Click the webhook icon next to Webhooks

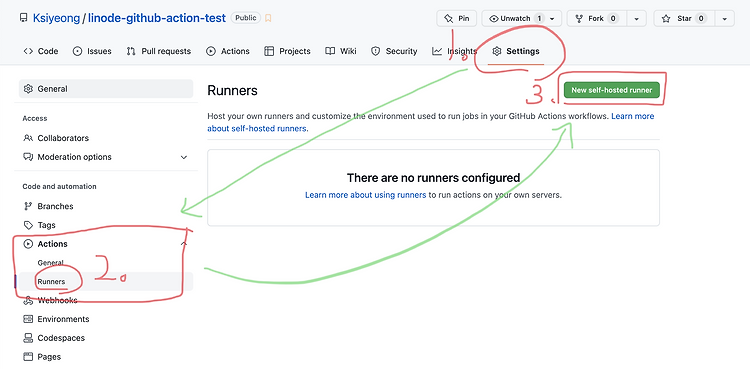(x=28, y=301)
